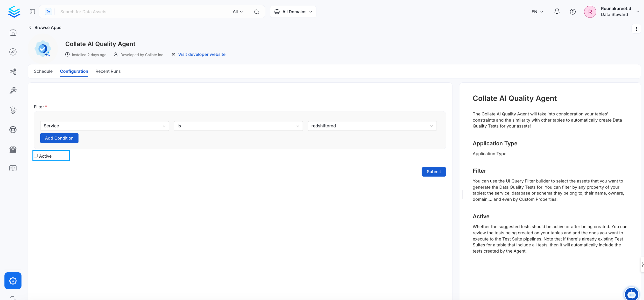The width and height of the screenshot is (644, 300).
Task: Open the Explore compass icon
Action: pyautogui.click(x=13, y=52)
